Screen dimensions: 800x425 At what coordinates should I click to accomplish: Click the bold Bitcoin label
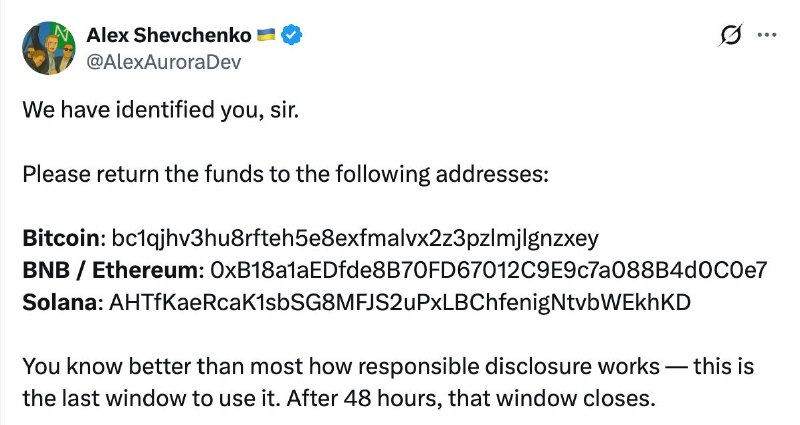[61, 238]
